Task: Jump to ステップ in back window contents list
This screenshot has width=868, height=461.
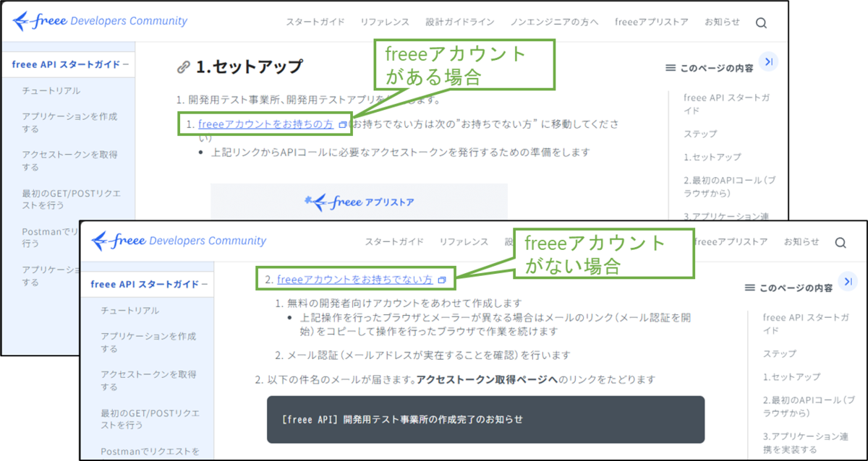Action: coord(700,134)
